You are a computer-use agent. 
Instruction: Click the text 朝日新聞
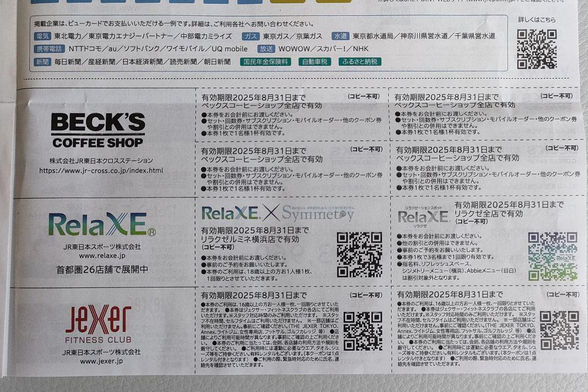217,62
